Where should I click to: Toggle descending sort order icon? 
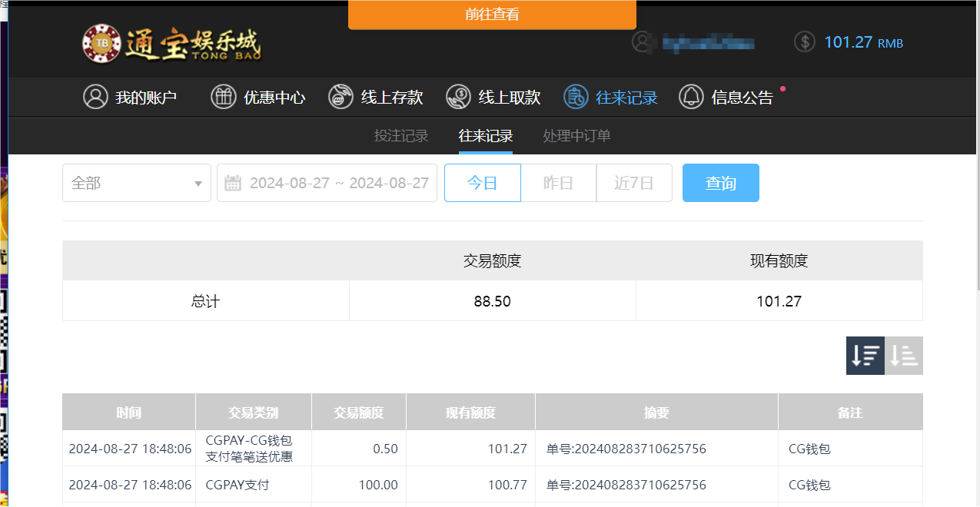click(x=865, y=355)
